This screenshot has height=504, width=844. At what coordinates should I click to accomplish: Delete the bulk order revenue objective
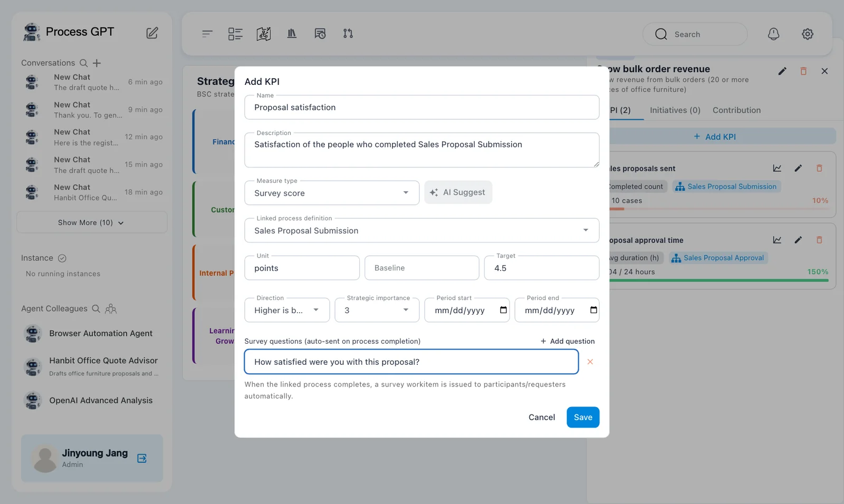point(803,71)
